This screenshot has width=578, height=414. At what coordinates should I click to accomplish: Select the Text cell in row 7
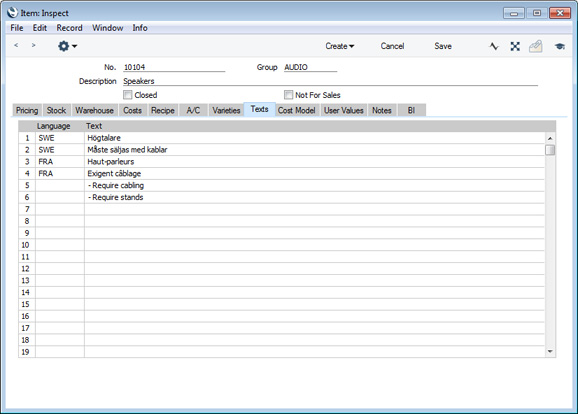[314, 209]
